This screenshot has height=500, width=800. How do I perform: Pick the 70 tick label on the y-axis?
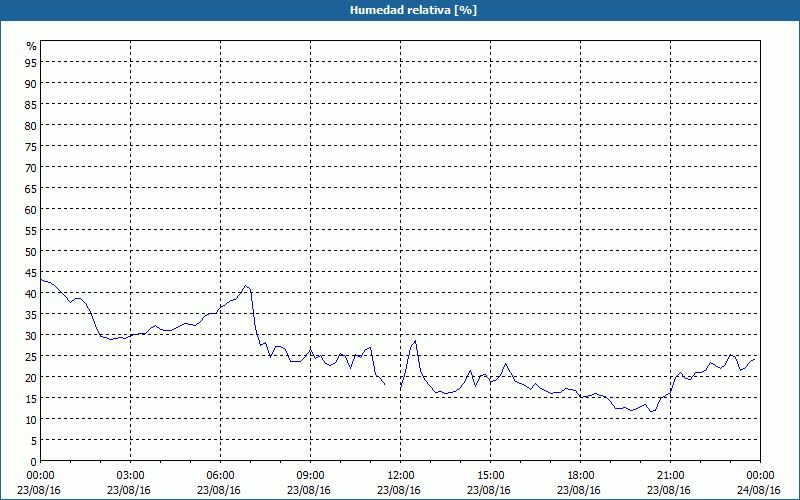[x=31, y=167]
